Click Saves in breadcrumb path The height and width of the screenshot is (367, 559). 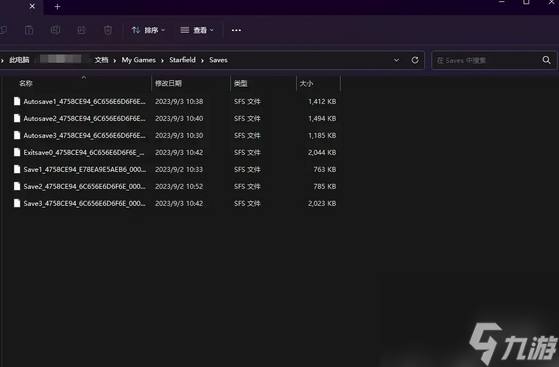pos(219,60)
